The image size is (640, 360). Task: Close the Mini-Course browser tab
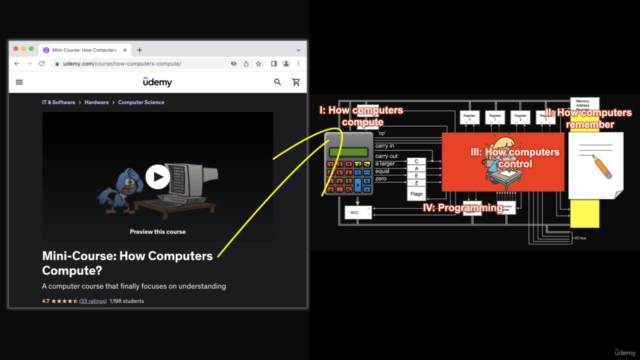tap(125, 50)
